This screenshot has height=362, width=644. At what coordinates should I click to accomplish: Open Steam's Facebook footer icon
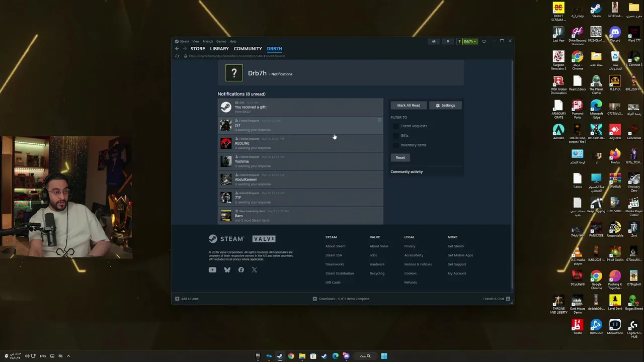click(241, 270)
